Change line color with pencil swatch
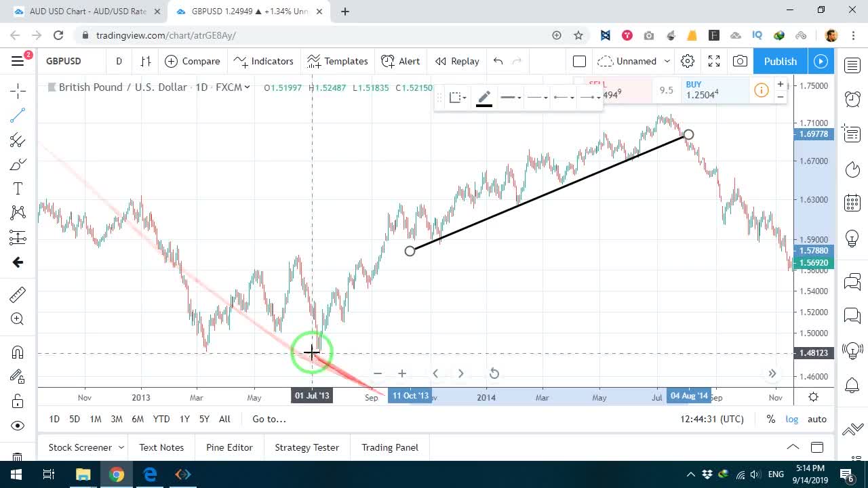 (484, 98)
